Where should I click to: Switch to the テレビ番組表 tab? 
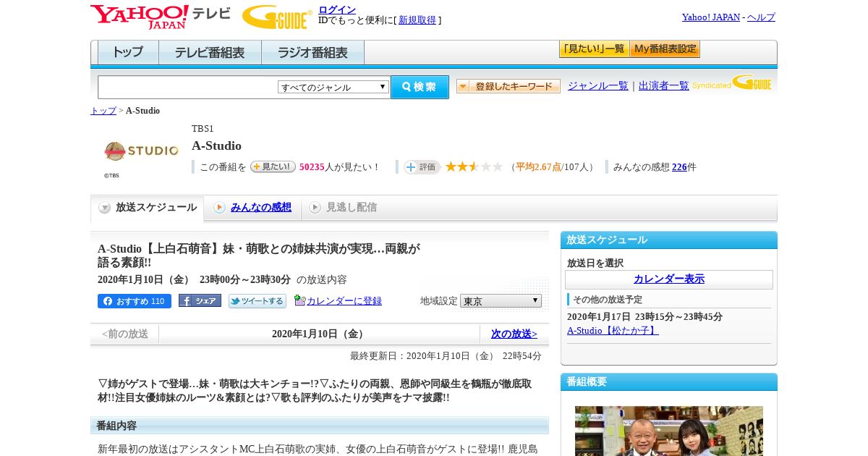point(210,53)
